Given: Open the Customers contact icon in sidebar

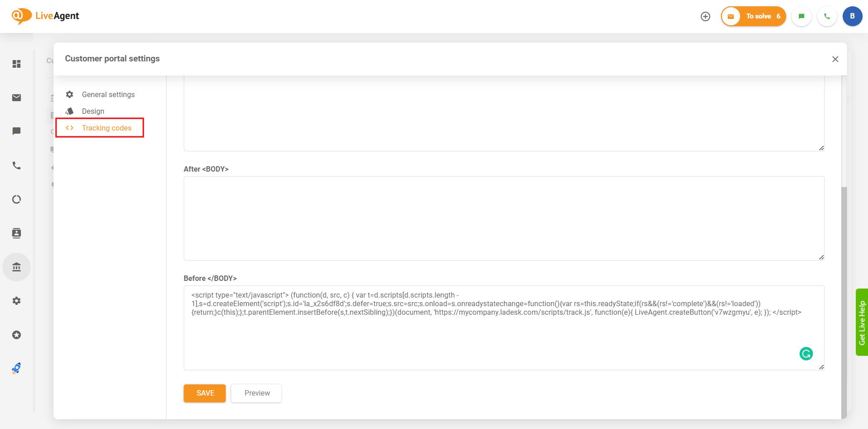Looking at the screenshot, I should click(x=17, y=233).
